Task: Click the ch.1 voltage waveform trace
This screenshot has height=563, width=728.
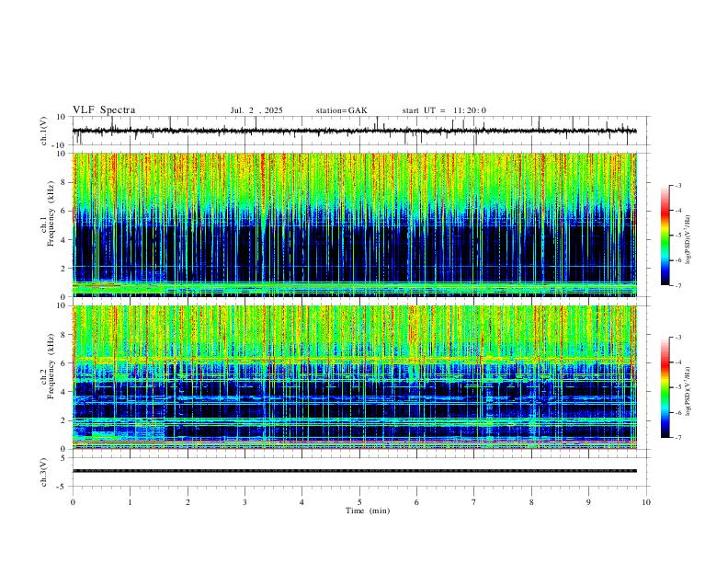Action: click(354, 131)
